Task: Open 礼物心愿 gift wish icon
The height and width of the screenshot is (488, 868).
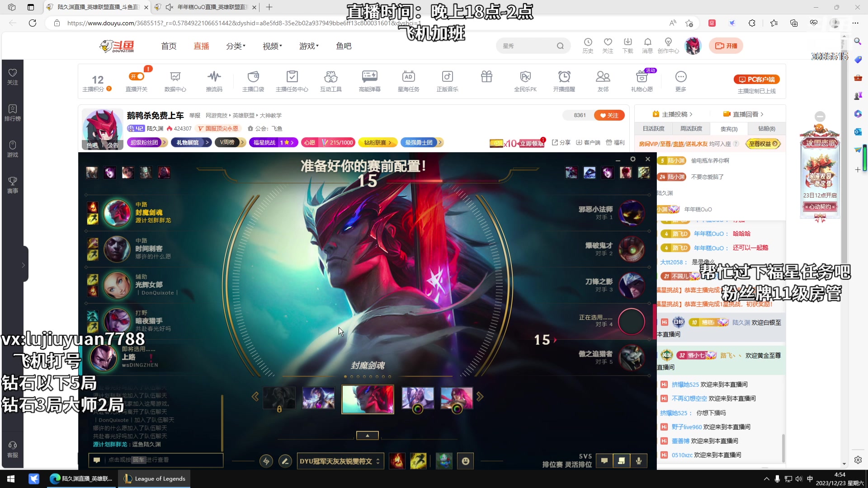Action: point(642,81)
